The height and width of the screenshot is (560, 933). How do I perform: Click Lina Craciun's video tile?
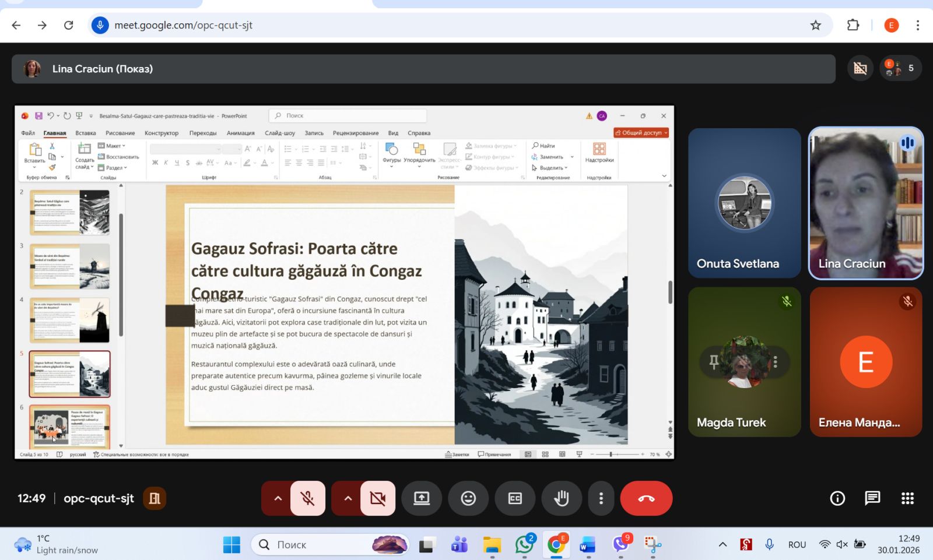tap(865, 203)
